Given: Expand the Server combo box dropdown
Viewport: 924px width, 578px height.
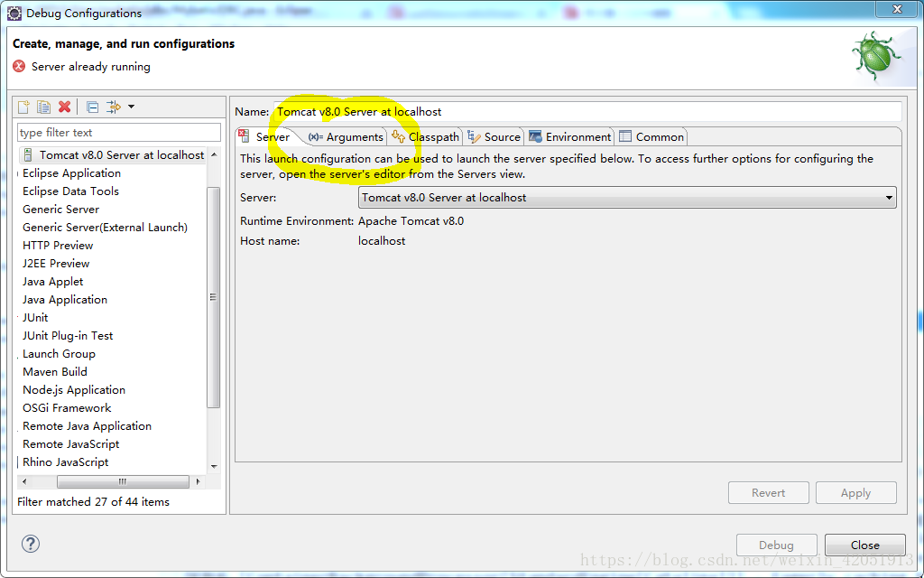Looking at the screenshot, I should click(x=889, y=198).
